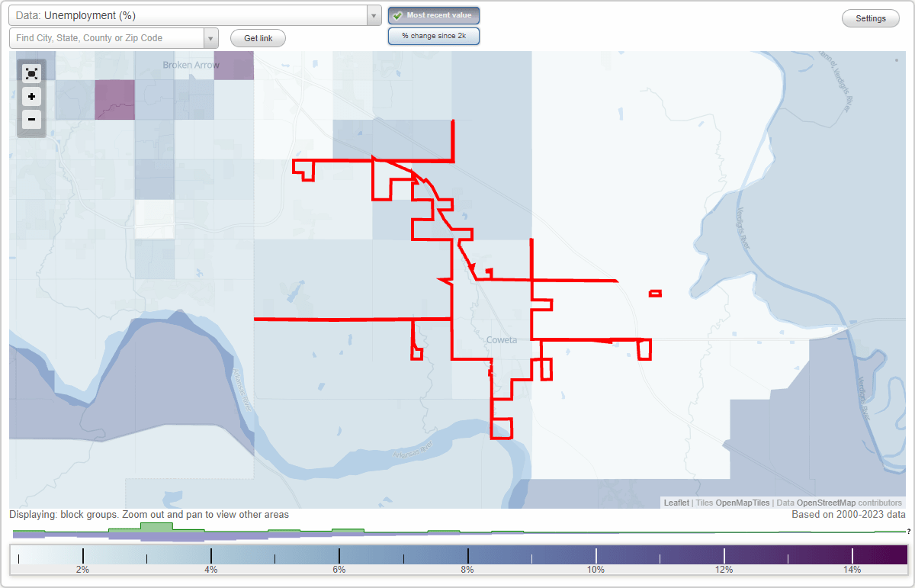This screenshot has height=588, width=915.
Task: Click the Find City, State, County field
Action: 107,38
